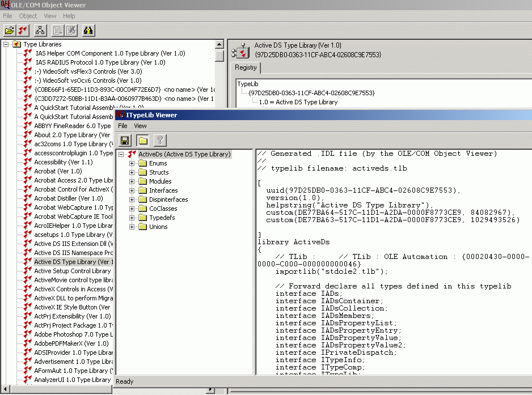
Task: Expand the Interfaces node
Action: 132,190
